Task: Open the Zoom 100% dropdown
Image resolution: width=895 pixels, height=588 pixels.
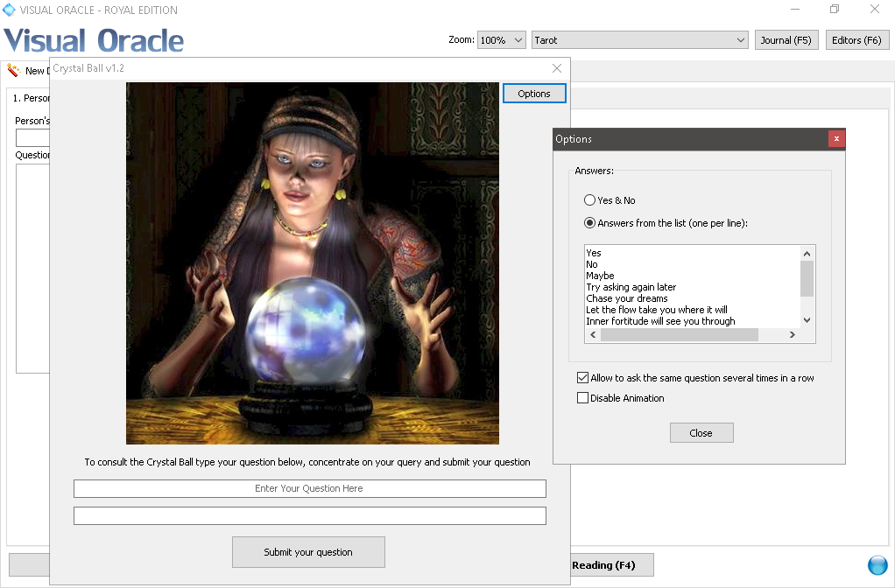Action: coord(501,40)
